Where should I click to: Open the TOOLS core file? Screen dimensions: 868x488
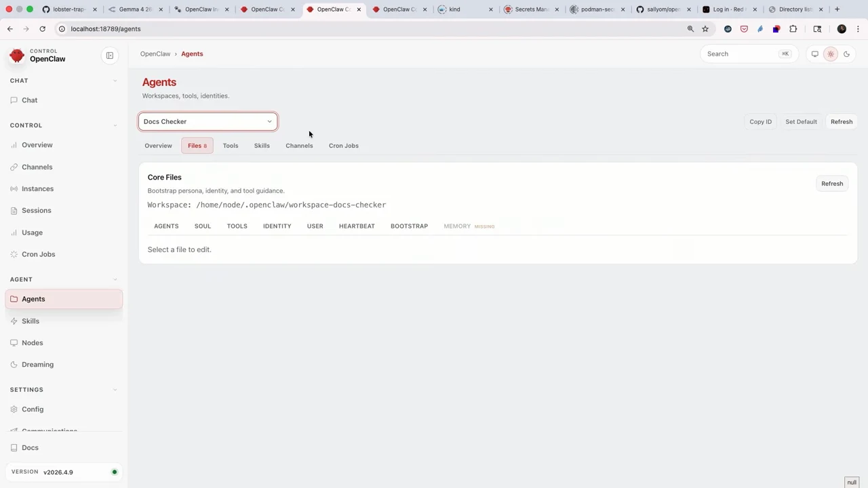click(237, 226)
